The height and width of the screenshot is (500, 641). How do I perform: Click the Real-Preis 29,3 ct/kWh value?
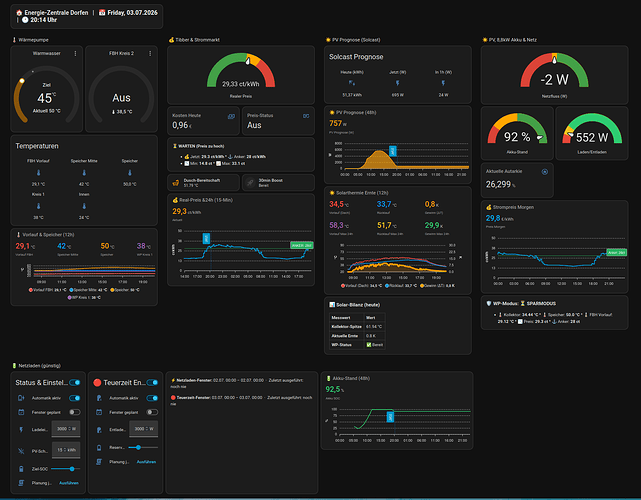click(x=186, y=211)
